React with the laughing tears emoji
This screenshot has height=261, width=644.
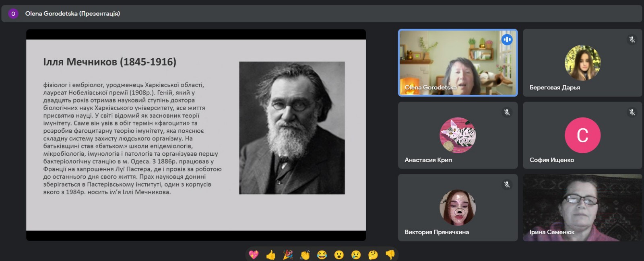[x=322, y=255]
